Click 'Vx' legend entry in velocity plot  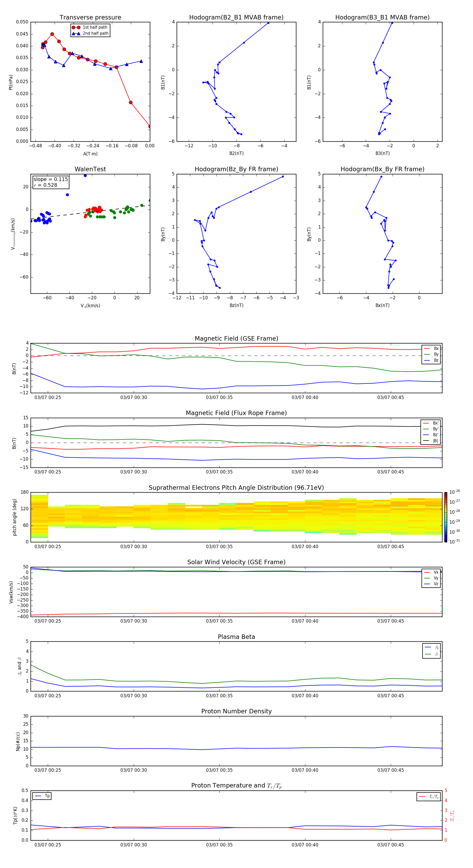431,572
